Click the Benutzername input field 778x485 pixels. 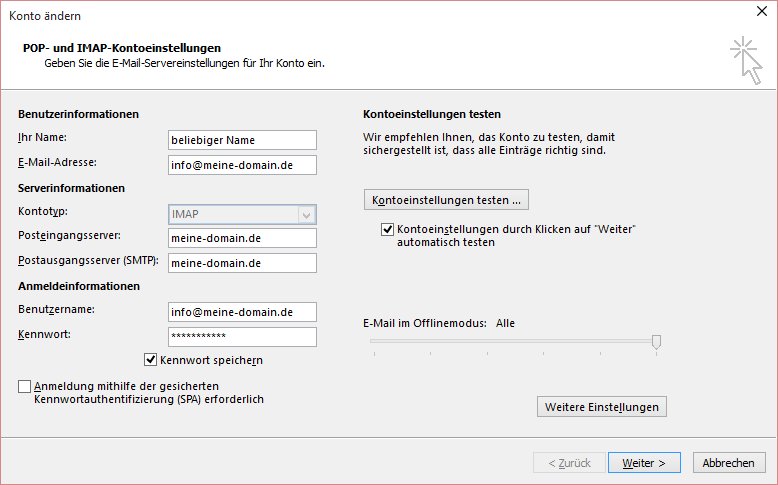click(242, 312)
